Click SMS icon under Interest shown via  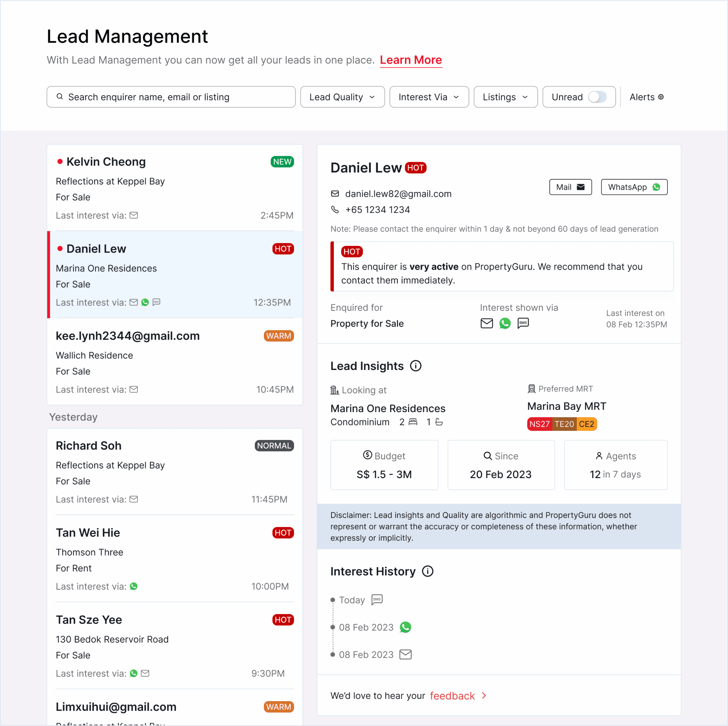pyautogui.click(x=523, y=323)
